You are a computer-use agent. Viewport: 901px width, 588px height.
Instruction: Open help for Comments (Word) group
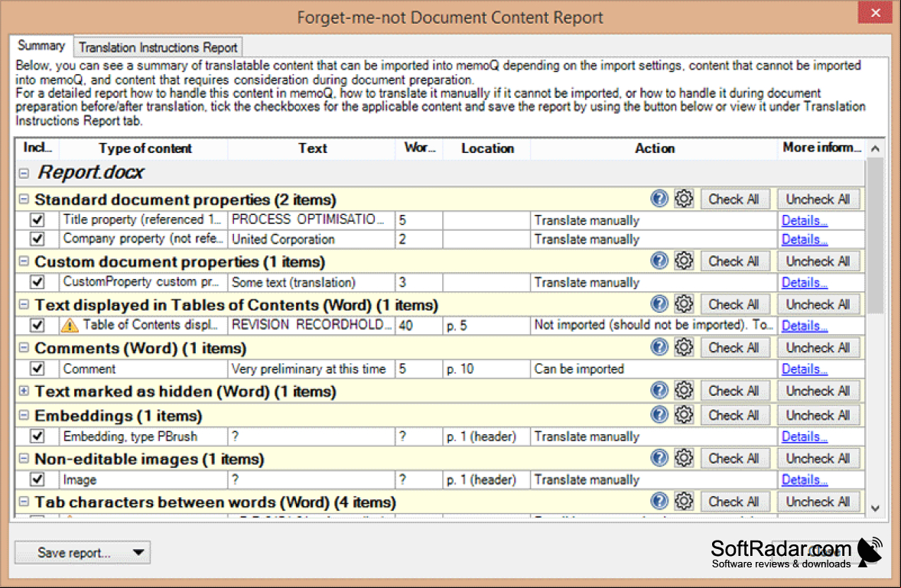tap(659, 347)
